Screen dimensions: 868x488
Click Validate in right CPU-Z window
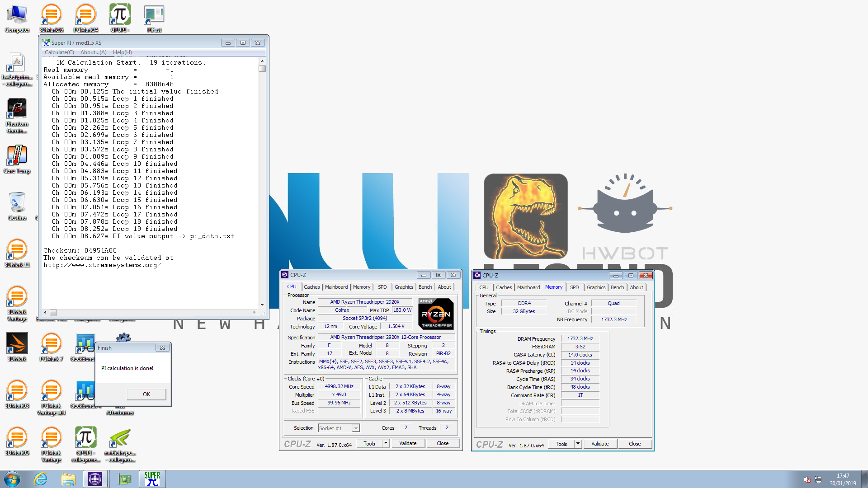click(x=600, y=444)
